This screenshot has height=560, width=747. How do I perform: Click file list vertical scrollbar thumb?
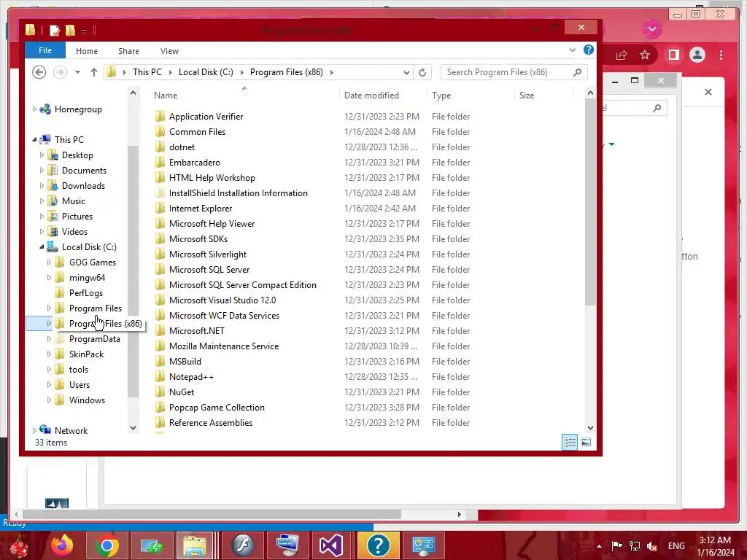(590, 203)
